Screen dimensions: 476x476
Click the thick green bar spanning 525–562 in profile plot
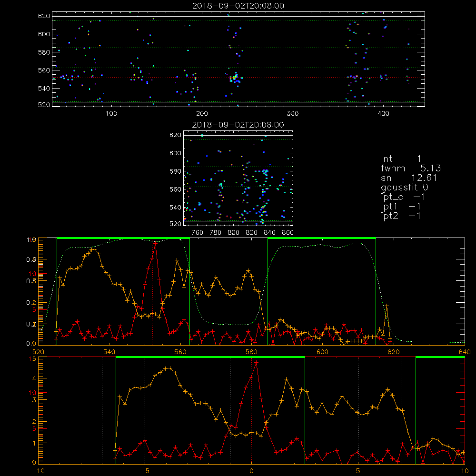pyautogui.click(x=123, y=238)
